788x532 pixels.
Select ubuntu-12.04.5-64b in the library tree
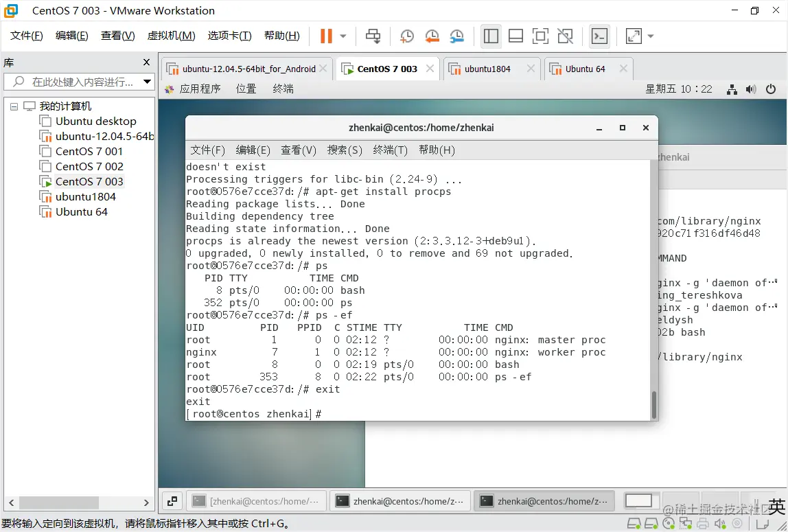97,136
